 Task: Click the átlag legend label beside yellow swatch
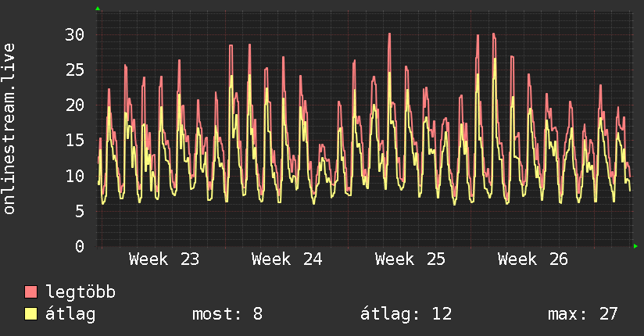pos(70,314)
